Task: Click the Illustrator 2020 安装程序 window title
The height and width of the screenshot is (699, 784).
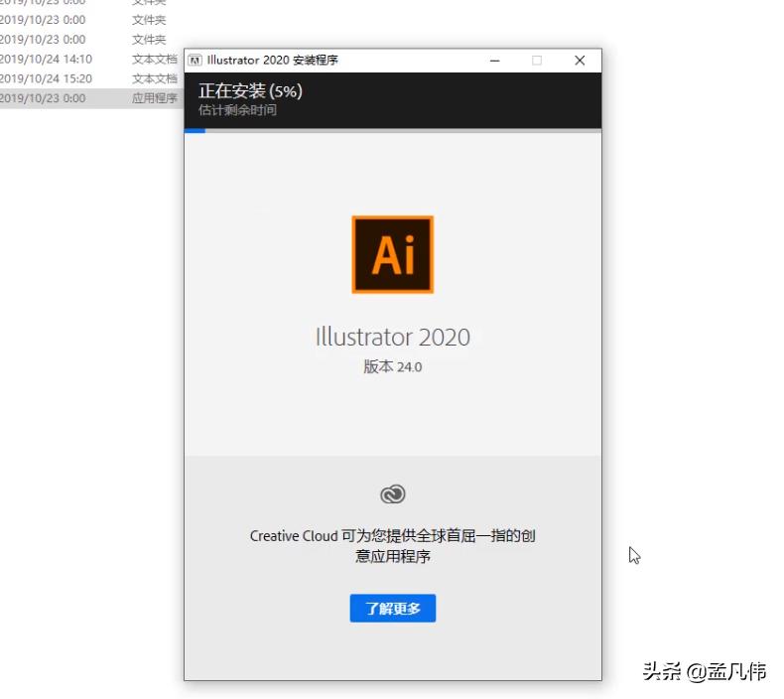Action: [x=273, y=61]
